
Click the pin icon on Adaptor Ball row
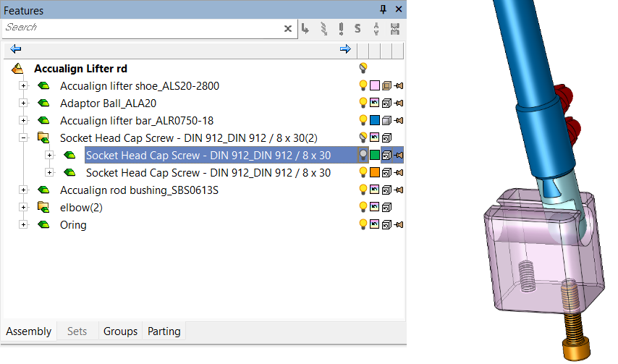399,103
